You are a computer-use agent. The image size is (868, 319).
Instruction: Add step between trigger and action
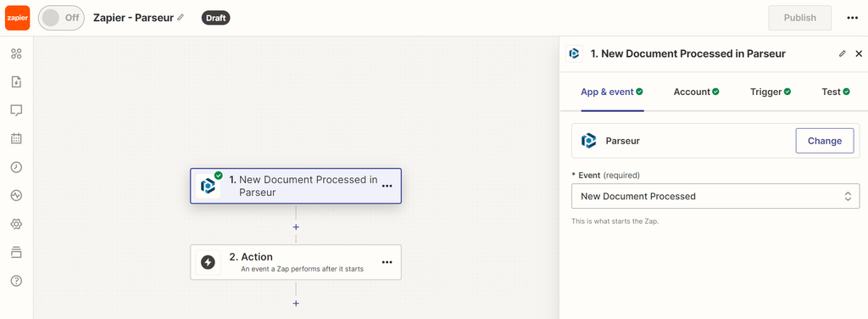coord(296,227)
